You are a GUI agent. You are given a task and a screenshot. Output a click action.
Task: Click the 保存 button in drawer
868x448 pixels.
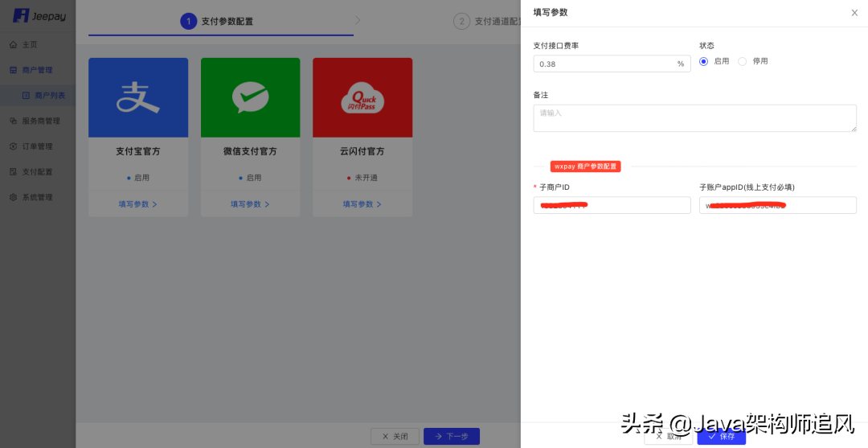tap(721, 437)
